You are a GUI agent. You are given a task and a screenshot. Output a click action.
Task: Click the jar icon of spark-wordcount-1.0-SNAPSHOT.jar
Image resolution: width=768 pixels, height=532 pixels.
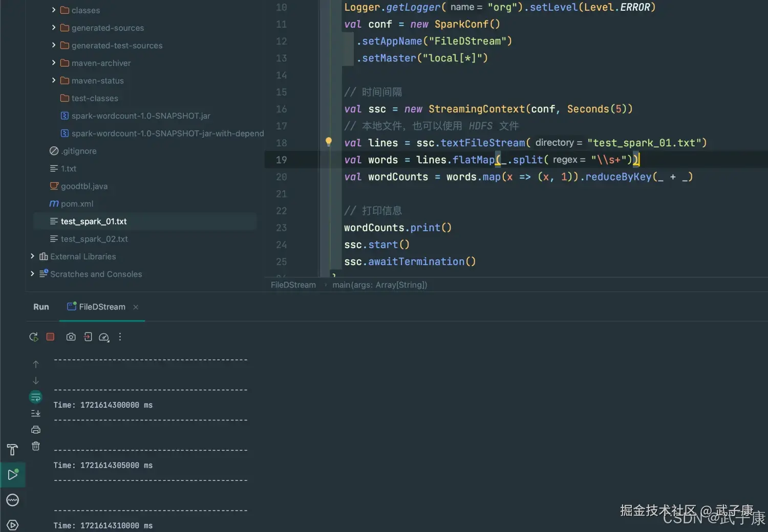pyautogui.click(x=65, y=116)
